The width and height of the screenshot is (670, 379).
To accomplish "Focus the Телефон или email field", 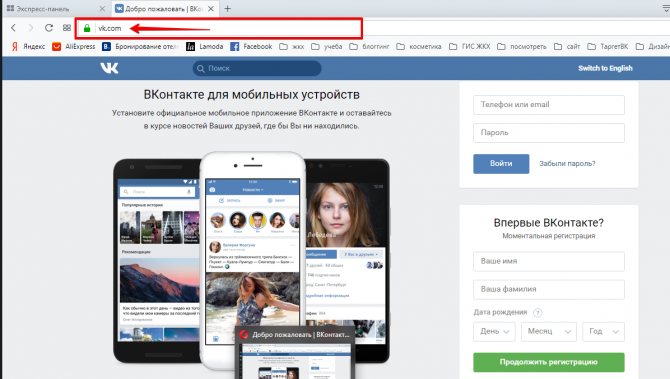I will coord(549,105).
